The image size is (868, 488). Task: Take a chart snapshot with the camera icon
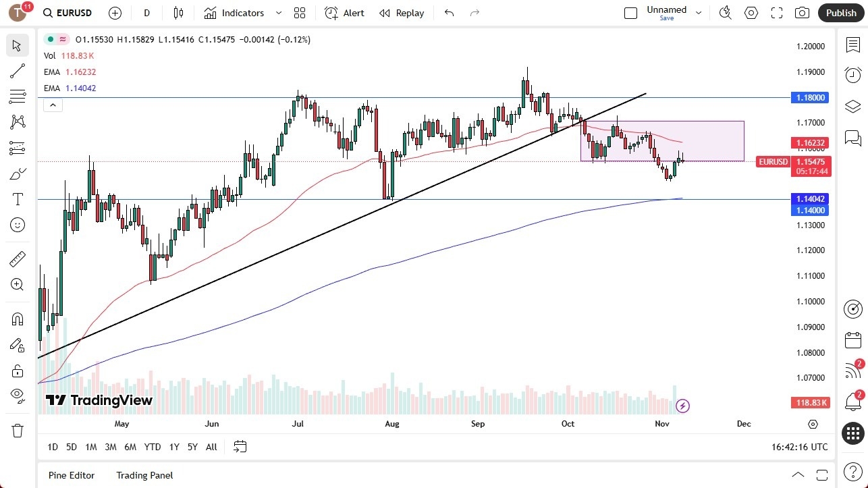pyautogui.click(x=802, y=12)
